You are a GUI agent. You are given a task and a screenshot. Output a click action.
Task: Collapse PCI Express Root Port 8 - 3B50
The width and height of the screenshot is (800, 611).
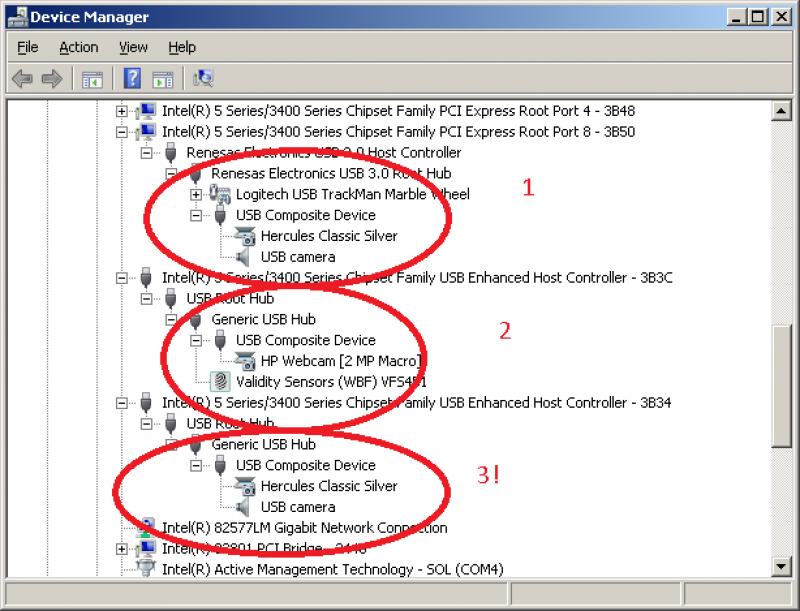(121, 132)
